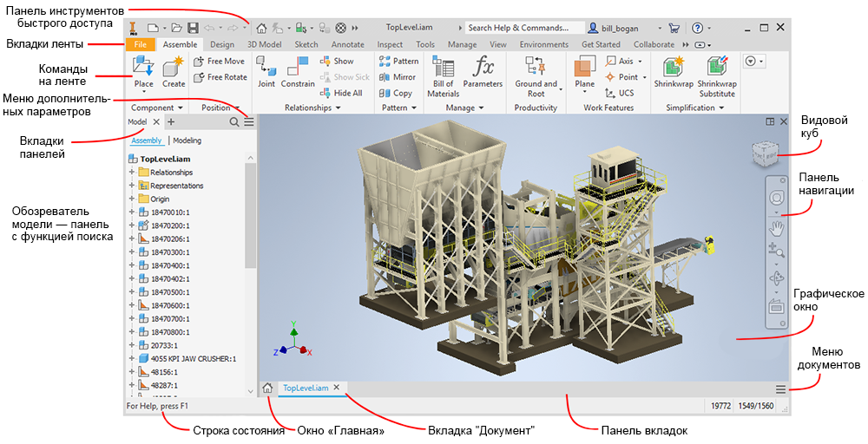Open the Inspect ribbon tab
Viewport: 868px width, 444px height.
click(390, 44)
